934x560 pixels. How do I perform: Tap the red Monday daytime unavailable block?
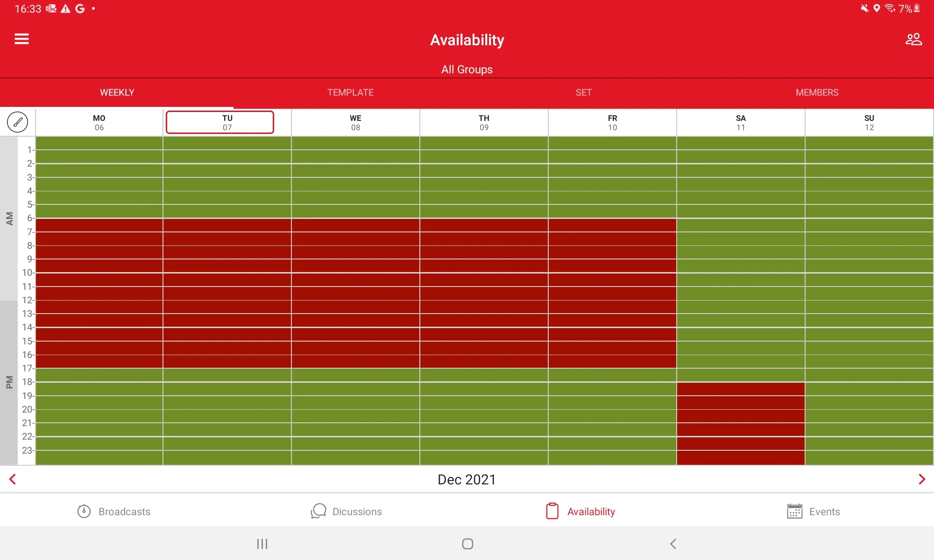(99, 293)
